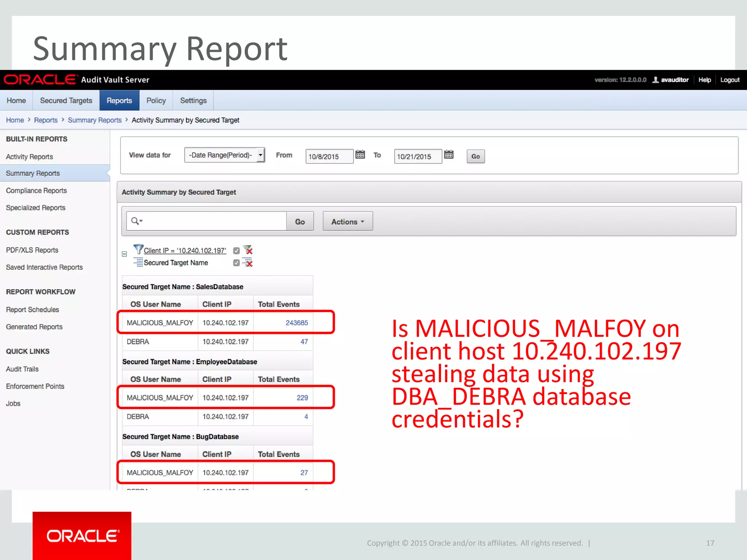
Task: Click Reports in the breadcrumb
Action: (46, 120)
